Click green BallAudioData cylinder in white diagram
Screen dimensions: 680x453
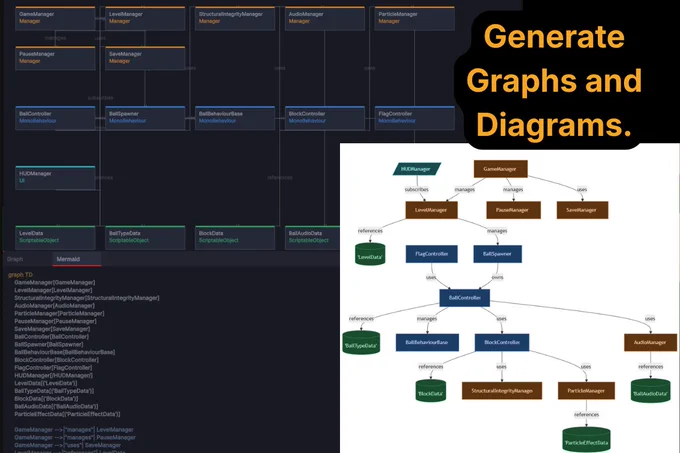[650, 391]
